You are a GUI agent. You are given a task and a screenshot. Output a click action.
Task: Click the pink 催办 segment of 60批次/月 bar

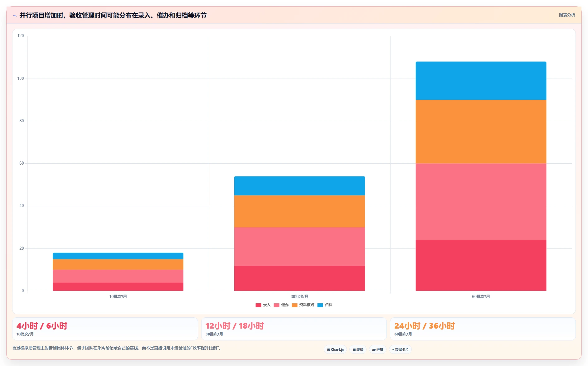[481, 202]
